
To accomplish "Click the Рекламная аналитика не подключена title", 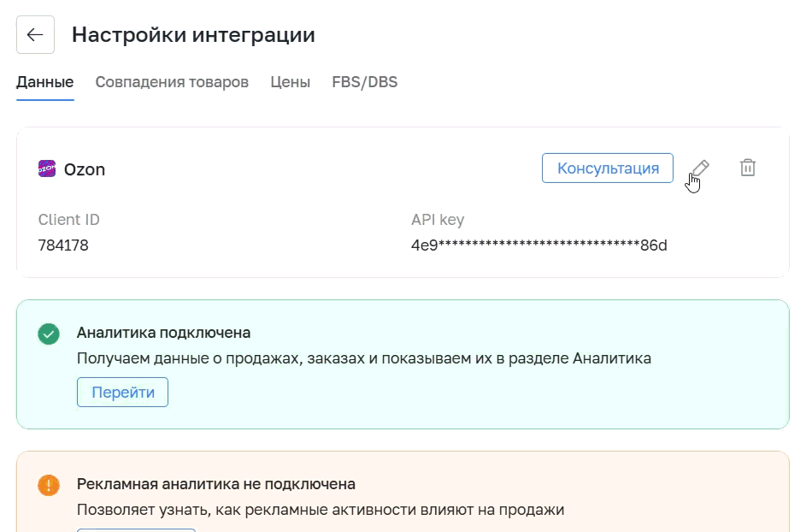I will tap(216, 484).
